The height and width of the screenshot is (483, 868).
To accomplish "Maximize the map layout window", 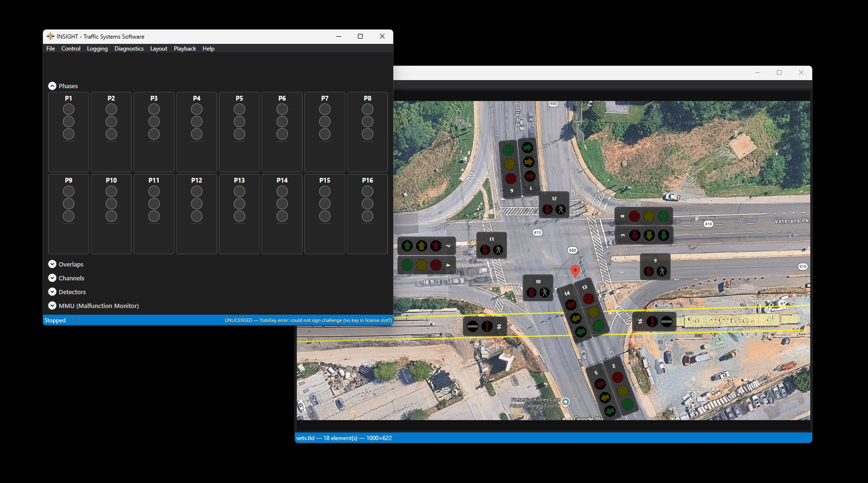I will (779, 72).
